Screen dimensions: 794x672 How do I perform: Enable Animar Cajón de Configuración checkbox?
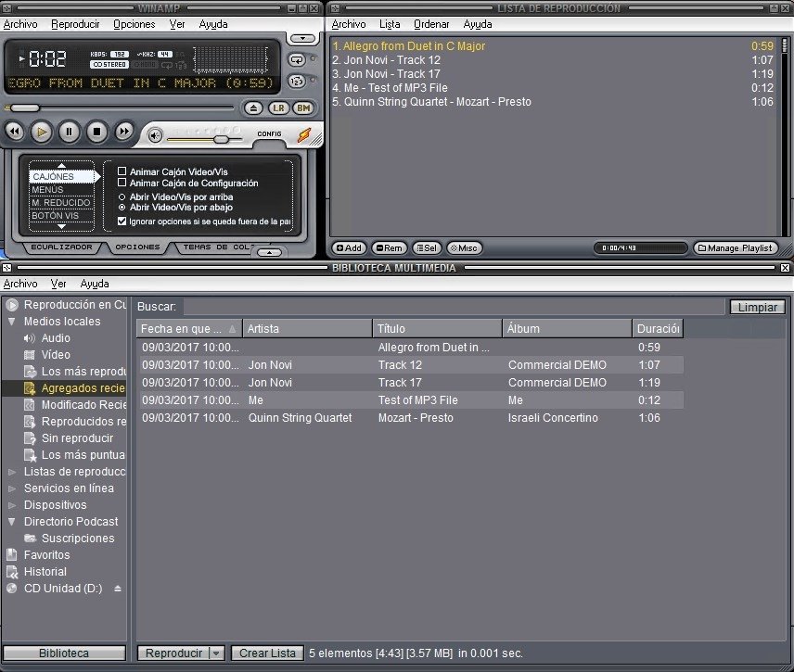[122, 183]
